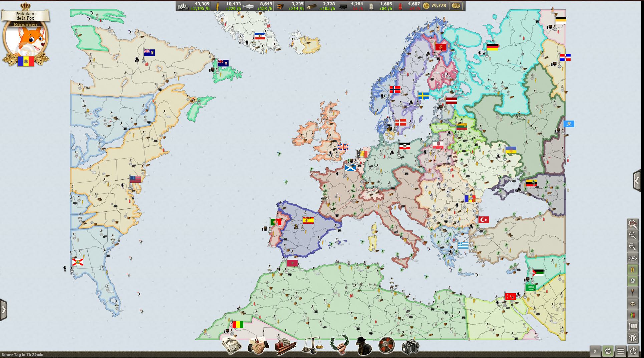Expand the left side panel arrow

pos(3,310)
